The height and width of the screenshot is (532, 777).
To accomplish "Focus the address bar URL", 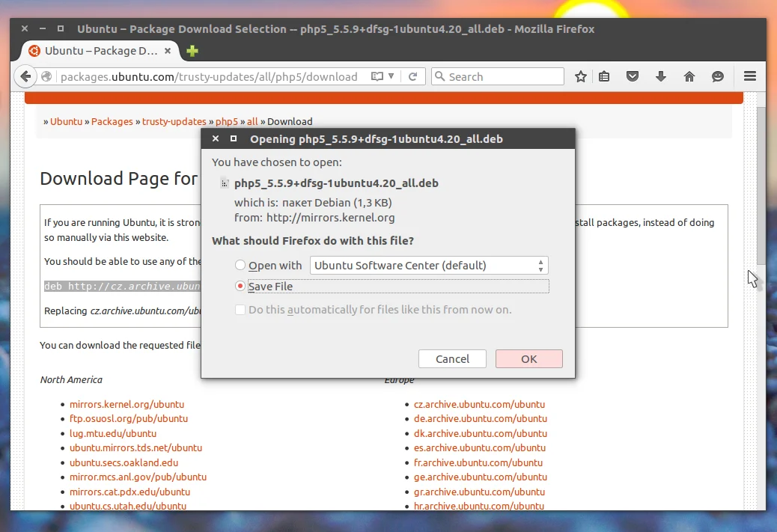I will point(209,77).
